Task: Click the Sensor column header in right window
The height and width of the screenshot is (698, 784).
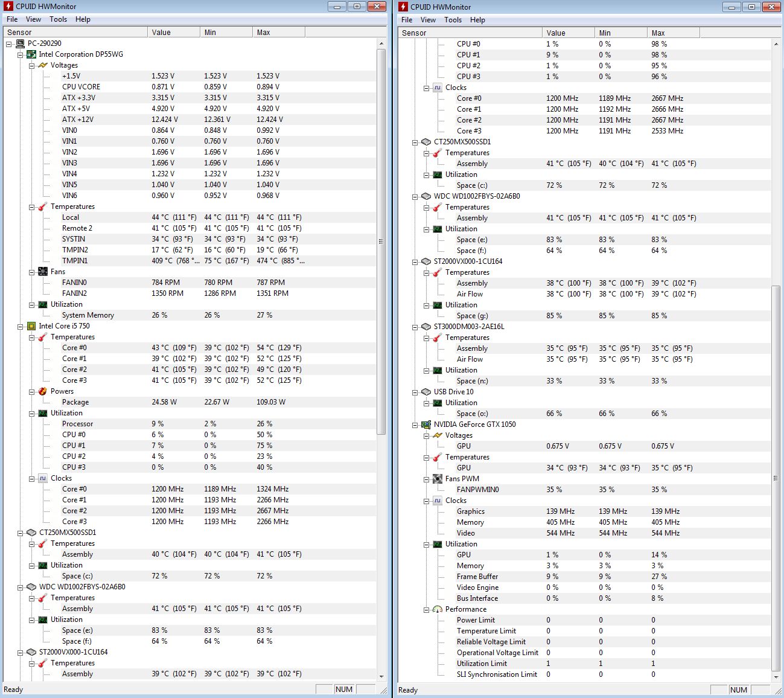Action: pos(470,33)
